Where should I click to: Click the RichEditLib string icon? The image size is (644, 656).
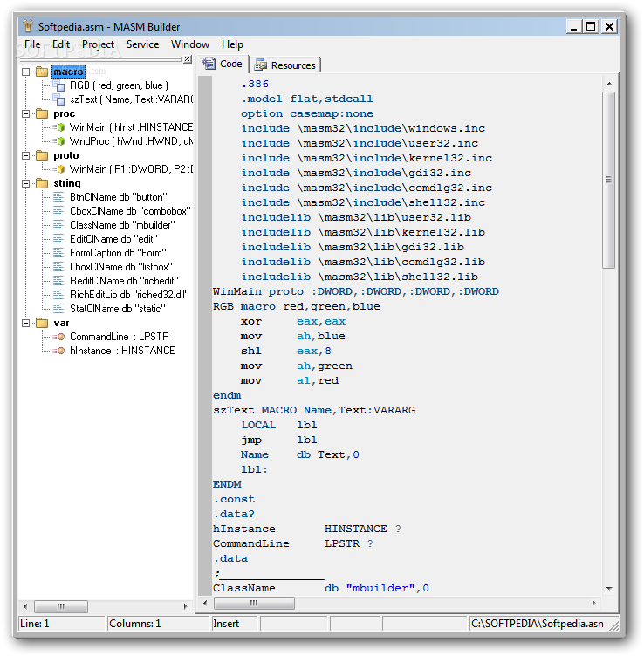58,295
